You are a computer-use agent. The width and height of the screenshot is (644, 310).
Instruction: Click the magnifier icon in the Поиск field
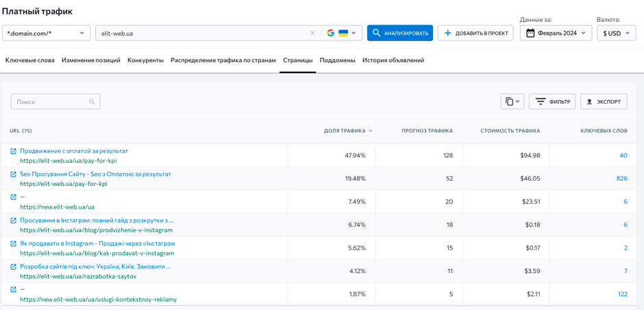point(92,102)
